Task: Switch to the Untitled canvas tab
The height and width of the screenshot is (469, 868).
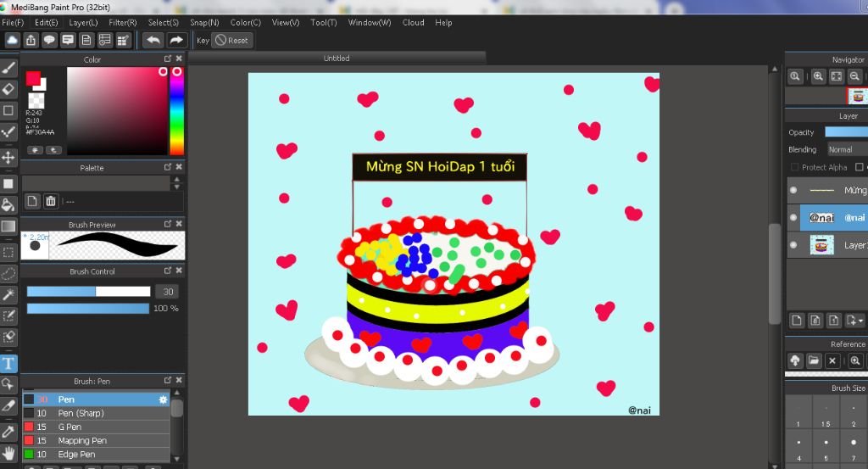Action: pos(337,59)
